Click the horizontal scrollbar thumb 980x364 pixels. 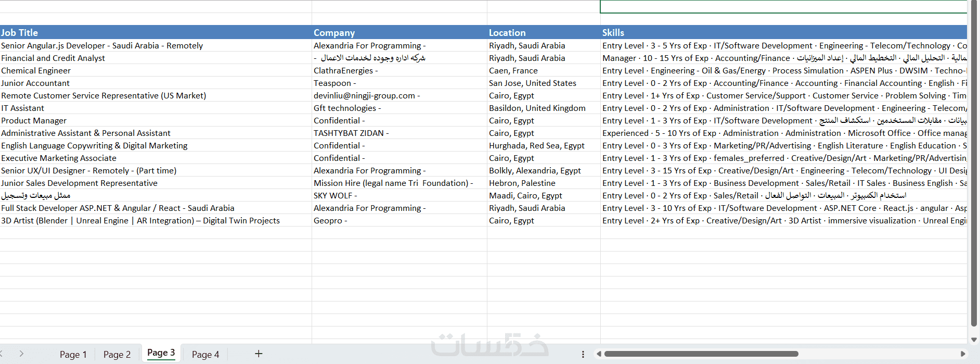[701, 354]
